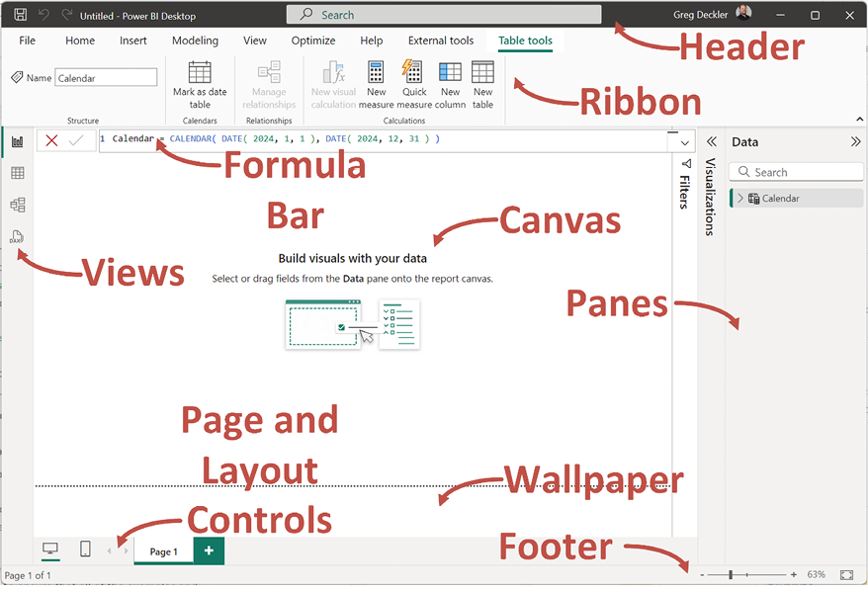Switch to desktop layout view
The image size is (868, 592).
pyautogui.click(x=50, y=550)
